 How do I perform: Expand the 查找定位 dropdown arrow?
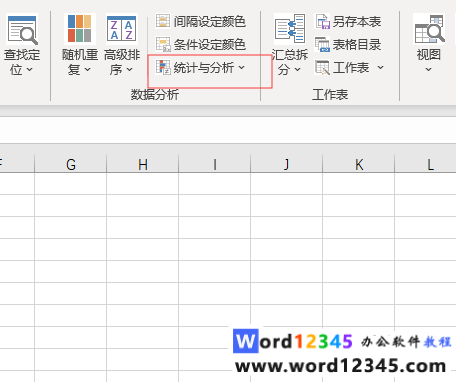29,70
